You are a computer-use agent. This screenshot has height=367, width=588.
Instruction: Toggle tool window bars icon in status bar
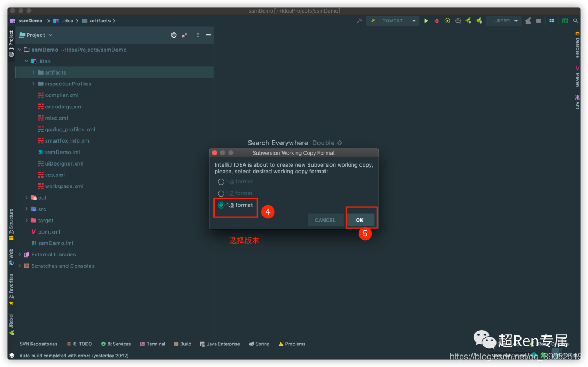[11, 356]
